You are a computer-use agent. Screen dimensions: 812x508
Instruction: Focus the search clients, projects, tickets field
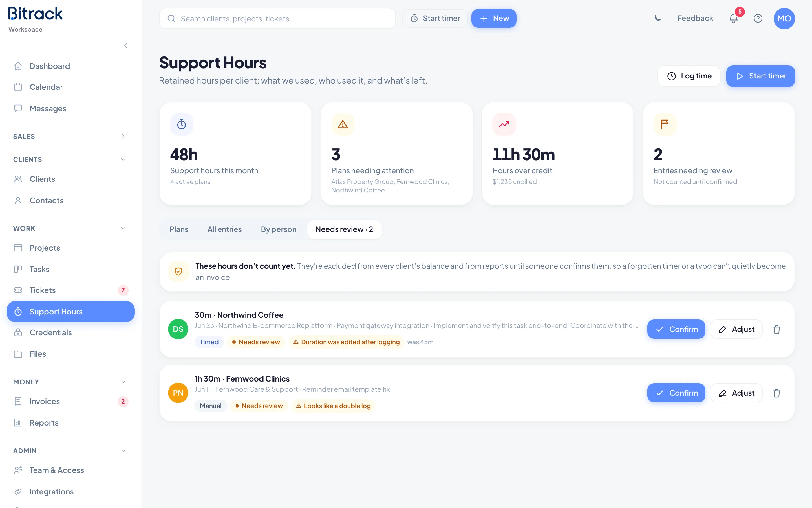[277, 18]
